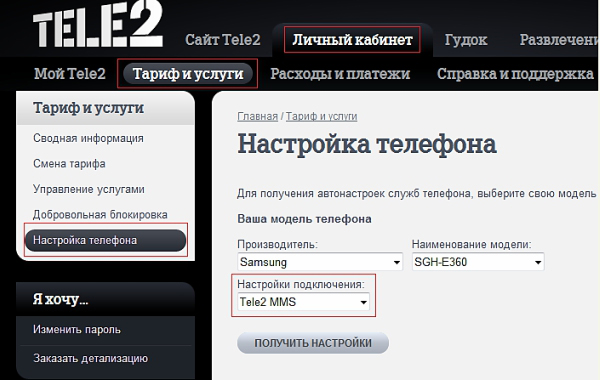
Task: Follow the Тариф и услуги breadcrumb link
Action: click(321, 116)
